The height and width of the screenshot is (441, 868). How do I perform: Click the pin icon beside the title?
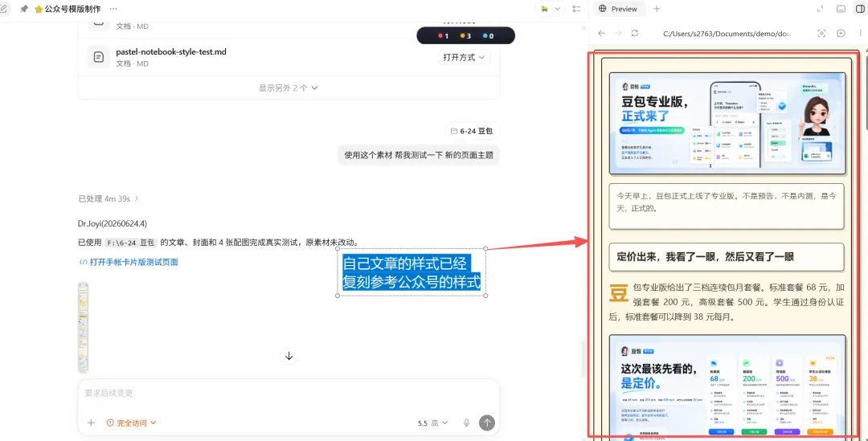(24, 9)
